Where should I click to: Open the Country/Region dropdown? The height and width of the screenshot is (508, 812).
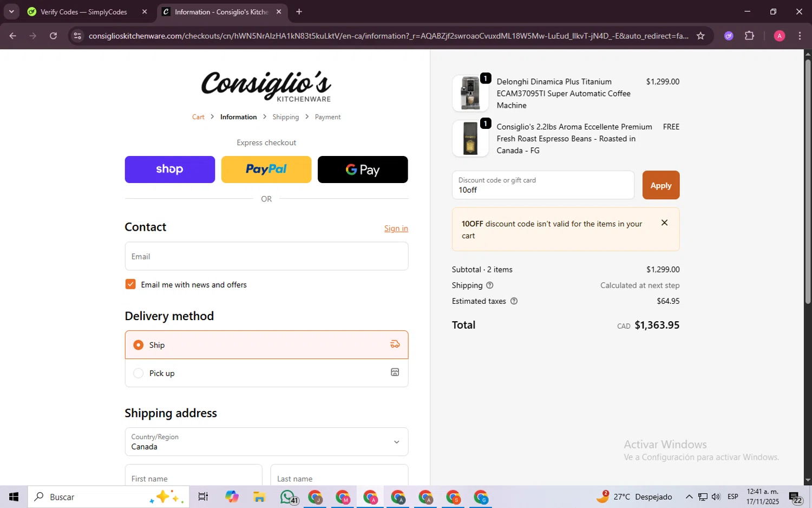[266, 442]
